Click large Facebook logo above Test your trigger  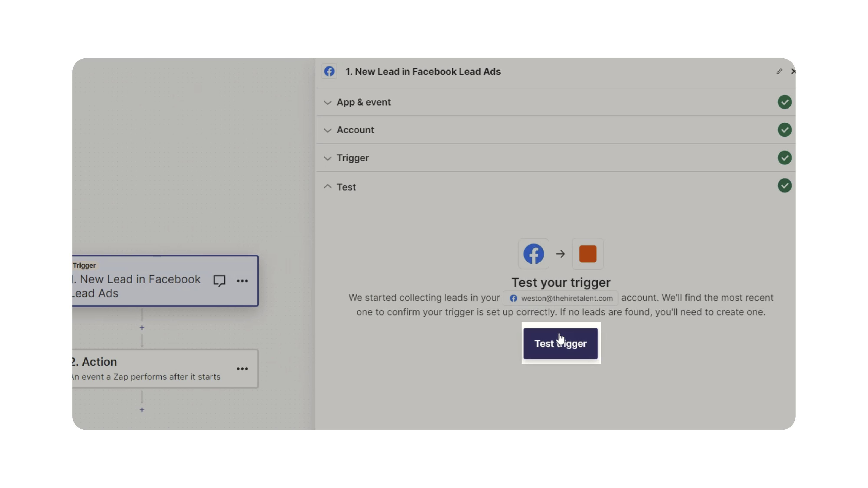point(533,254)
